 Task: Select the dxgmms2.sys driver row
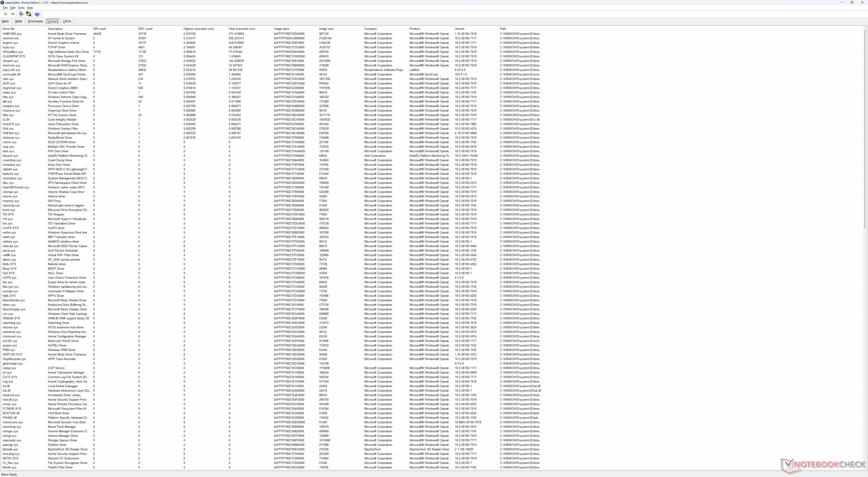tap(272, 88)
